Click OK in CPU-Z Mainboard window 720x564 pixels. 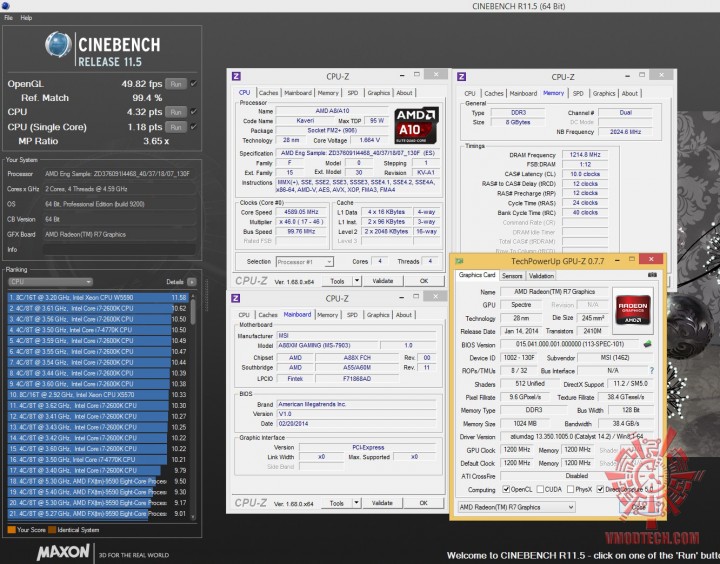click(x=423, y=503)
